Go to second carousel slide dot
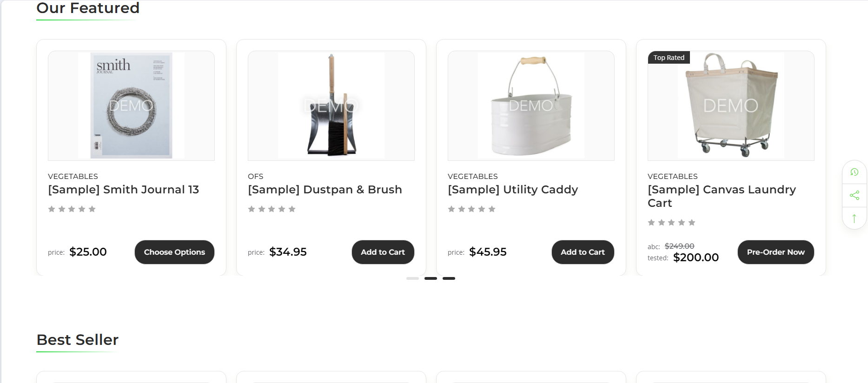The image size is (868, 383). pos(431,278)
